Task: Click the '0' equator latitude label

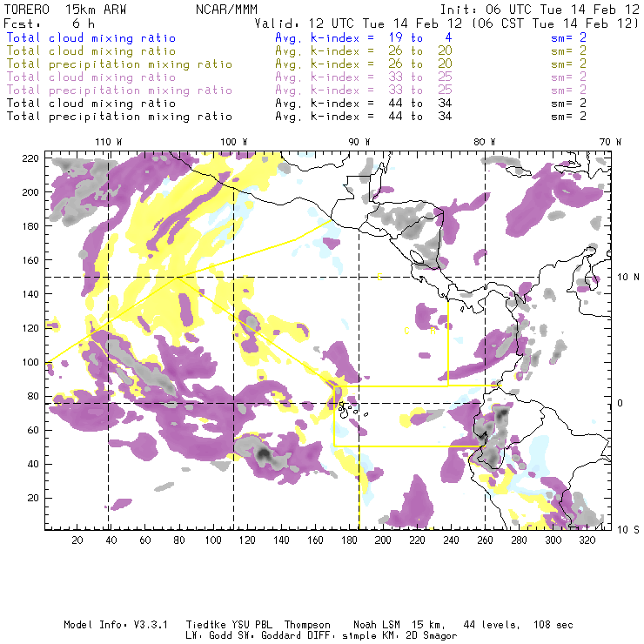Action: click(x=621, y=403)
